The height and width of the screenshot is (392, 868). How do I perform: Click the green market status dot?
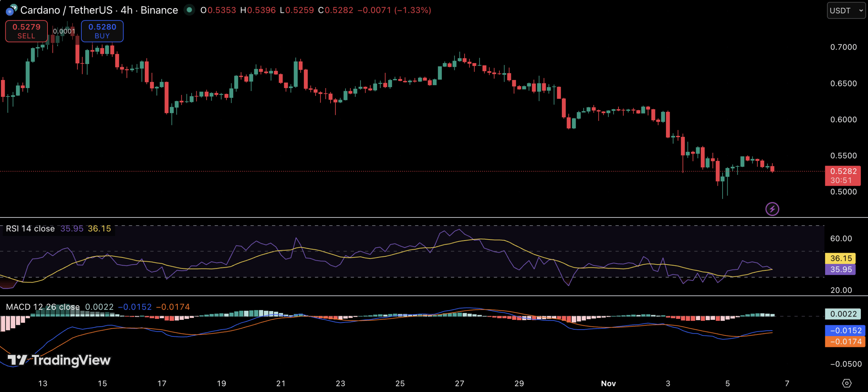(x=189, y=10)
